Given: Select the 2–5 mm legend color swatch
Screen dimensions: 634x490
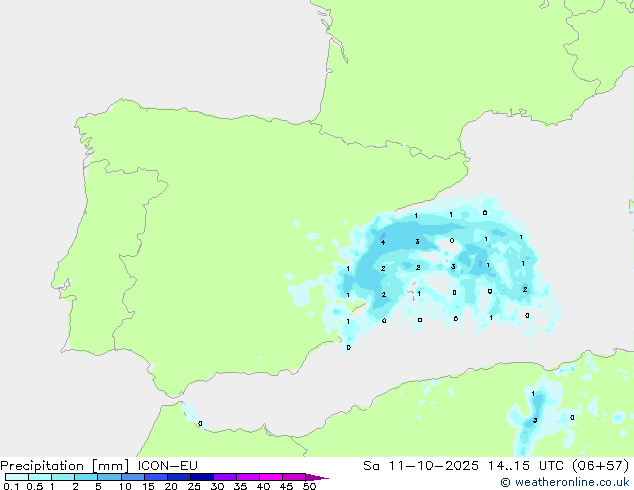Looking at the screenshot, I should pos(86,477).
